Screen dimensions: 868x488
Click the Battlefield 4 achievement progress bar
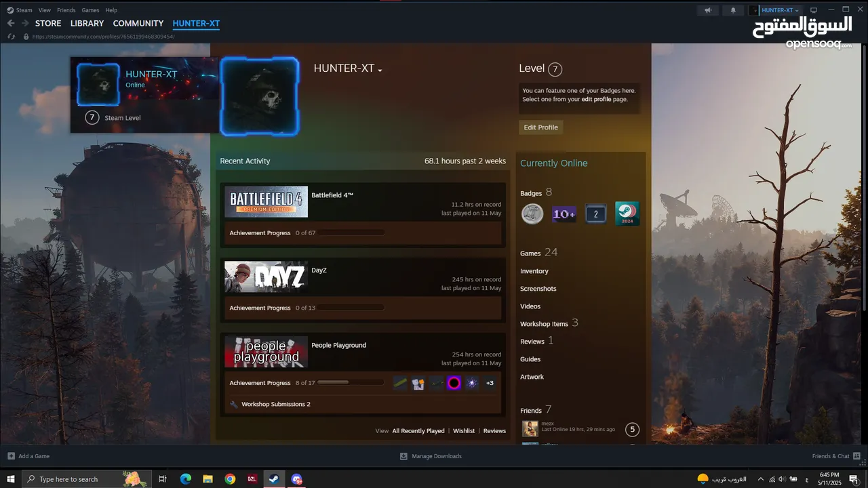351,232
